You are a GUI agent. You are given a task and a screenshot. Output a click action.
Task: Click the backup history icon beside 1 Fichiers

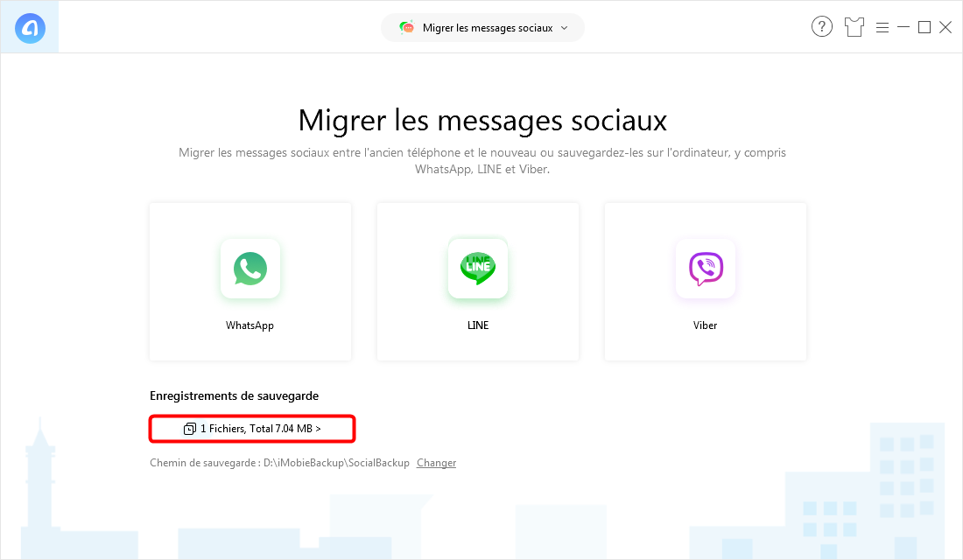coord(190,429)
